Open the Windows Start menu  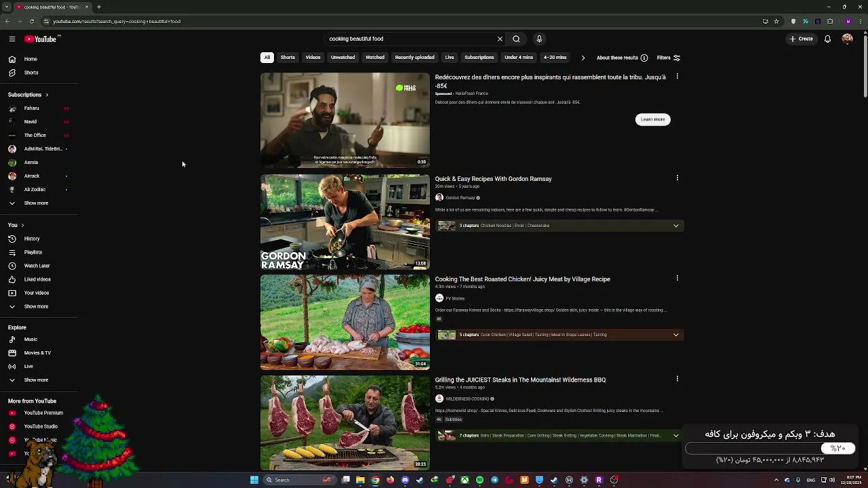[254, 480]
